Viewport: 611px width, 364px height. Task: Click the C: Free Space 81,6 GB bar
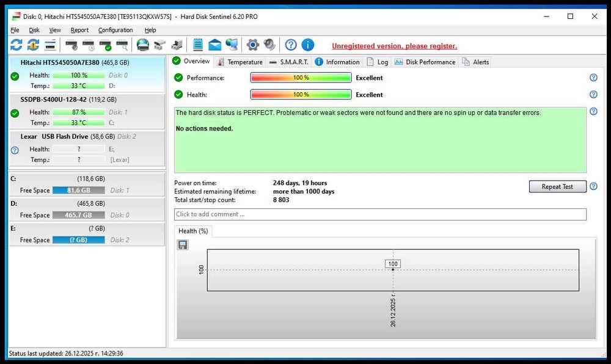(79, 191)
